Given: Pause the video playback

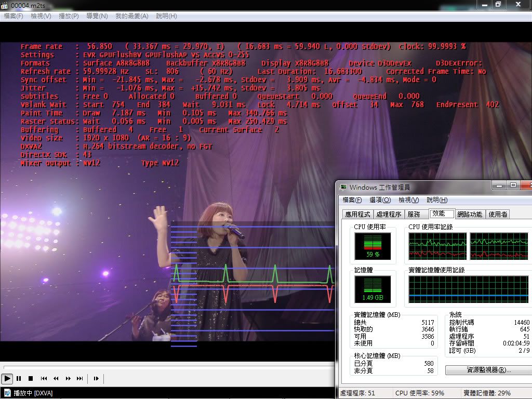Looking at the screenshot, I should [19, 379].
